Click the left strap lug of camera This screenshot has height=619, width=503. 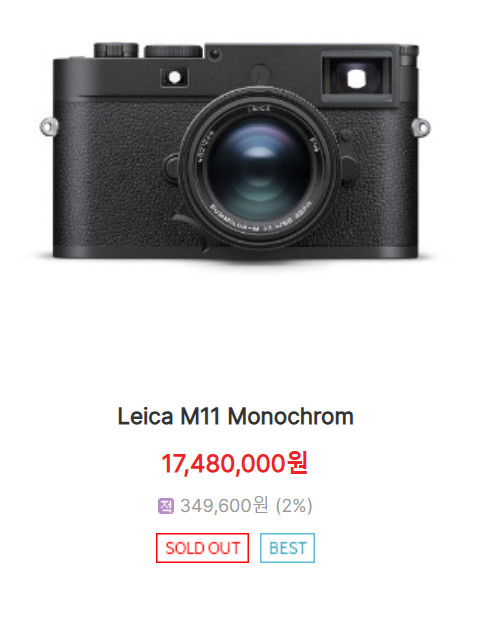pyautogui.click(x=49, y=127)
